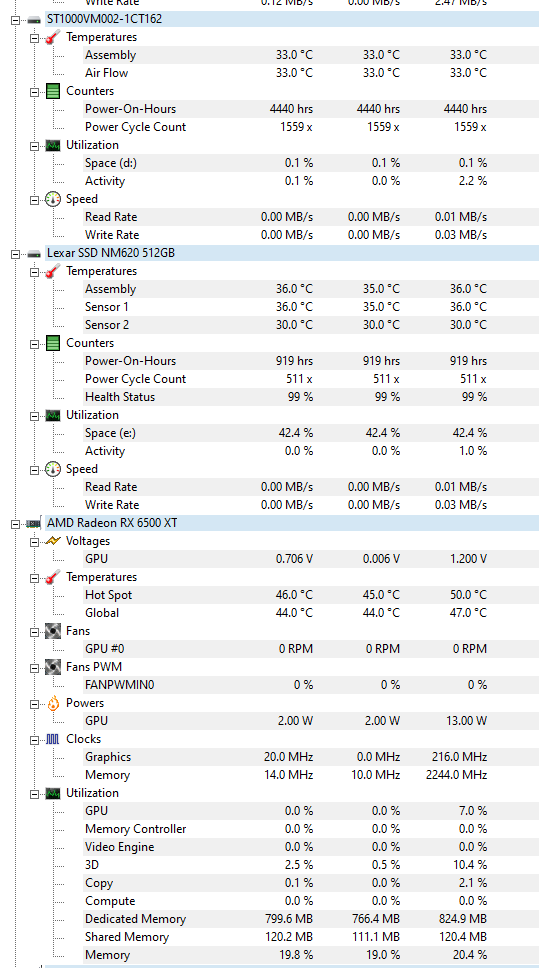Click the Lexar SSD NM620 drive icon
Image resolution: width=539 pixels, height=968 pixels.
pyautogui.click(x=34, y=253)
